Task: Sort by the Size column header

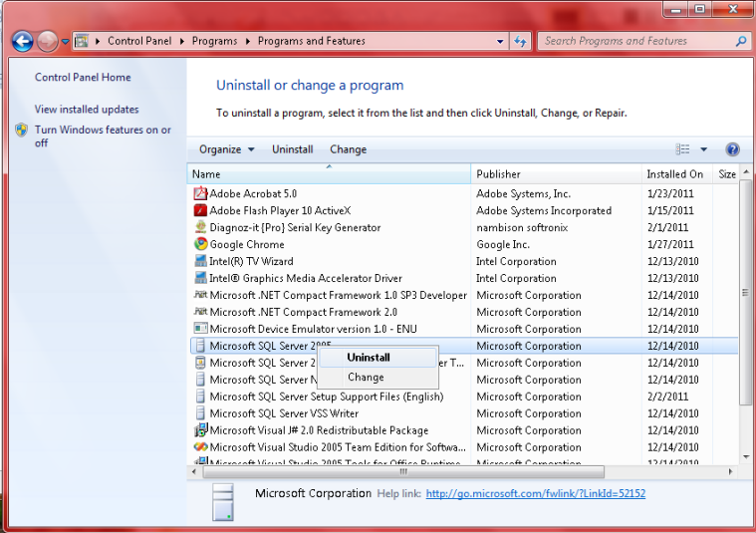Action: tap(726, 174)
